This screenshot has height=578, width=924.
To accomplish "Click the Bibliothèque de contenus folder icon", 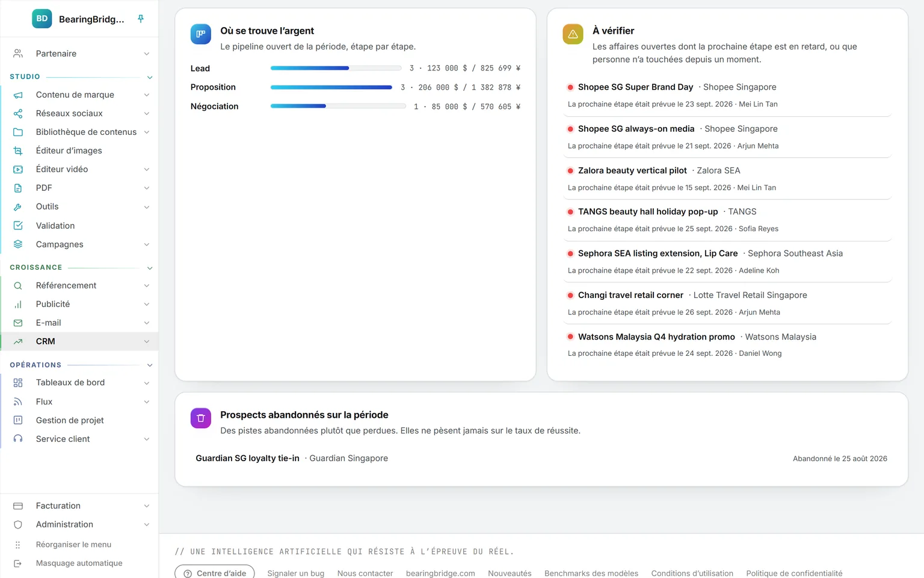I will coord(18,132).
